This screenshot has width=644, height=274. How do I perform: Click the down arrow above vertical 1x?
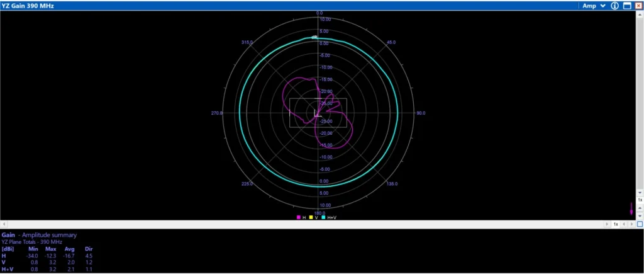click(x=640, y=193)
